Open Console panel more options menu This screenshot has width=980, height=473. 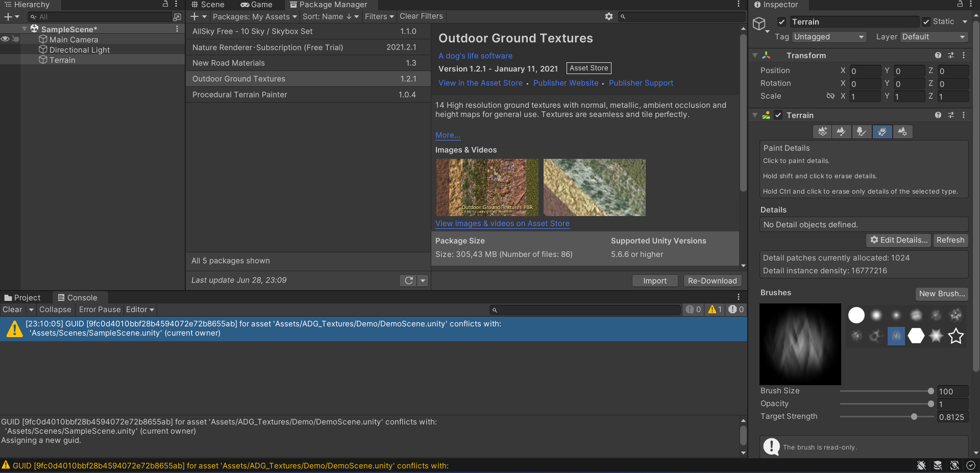738,297
